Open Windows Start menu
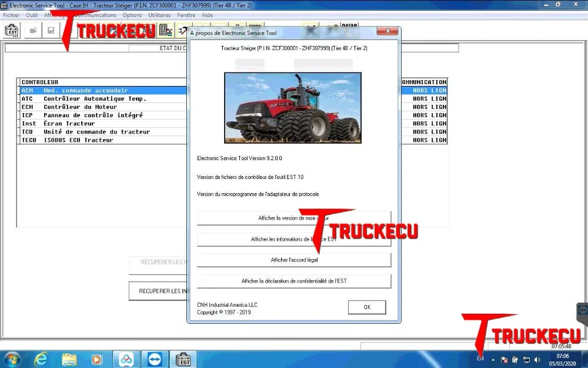588x368 pixels. [x=12, y=359]
